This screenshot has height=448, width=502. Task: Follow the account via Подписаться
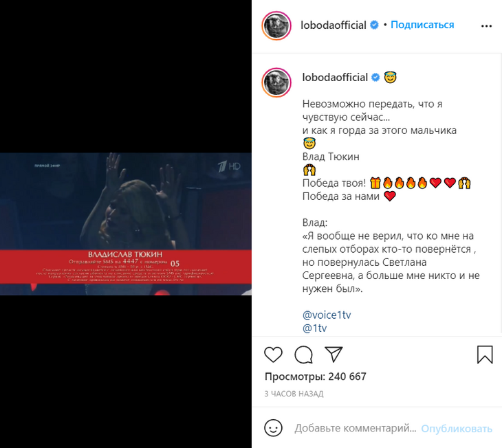point(422,25)
